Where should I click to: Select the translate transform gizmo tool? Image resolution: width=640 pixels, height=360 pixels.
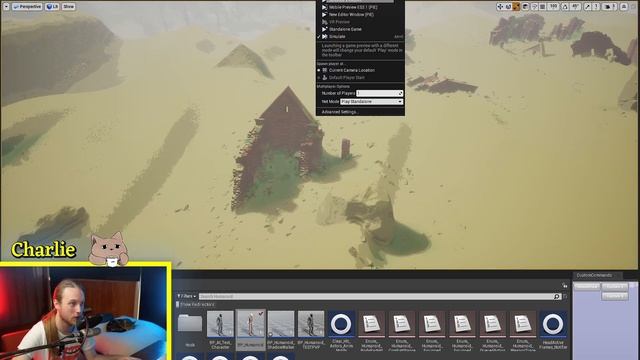pos(500,7)
